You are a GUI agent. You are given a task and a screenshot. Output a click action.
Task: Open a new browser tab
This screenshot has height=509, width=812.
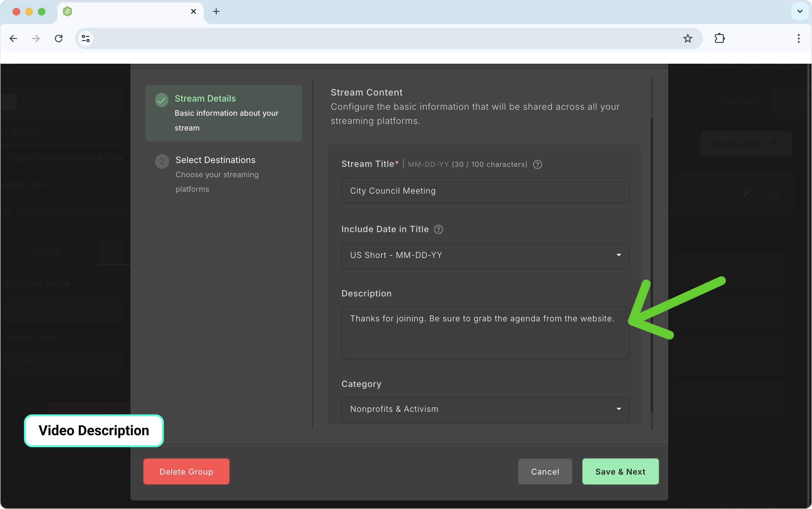pos(216,11)
